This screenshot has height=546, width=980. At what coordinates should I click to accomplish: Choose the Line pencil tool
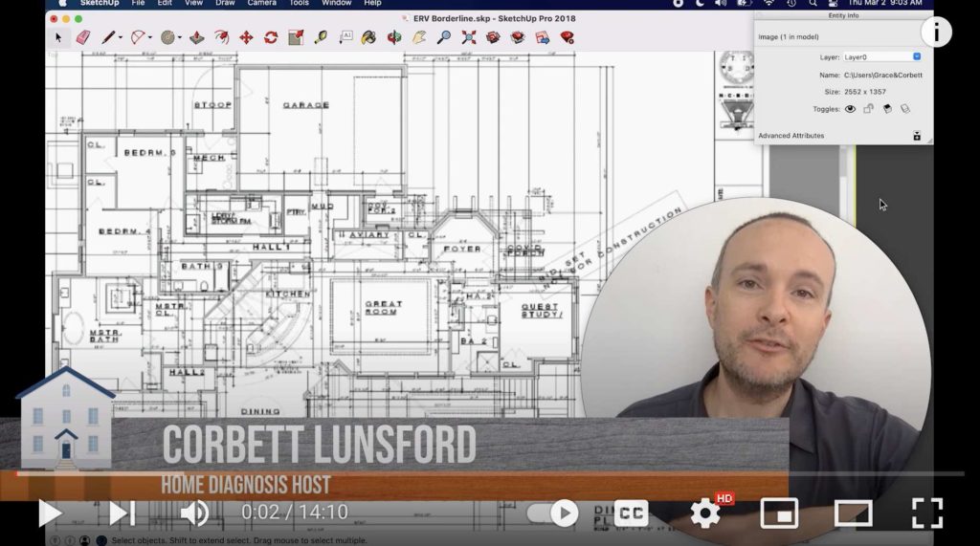point(108,37)
